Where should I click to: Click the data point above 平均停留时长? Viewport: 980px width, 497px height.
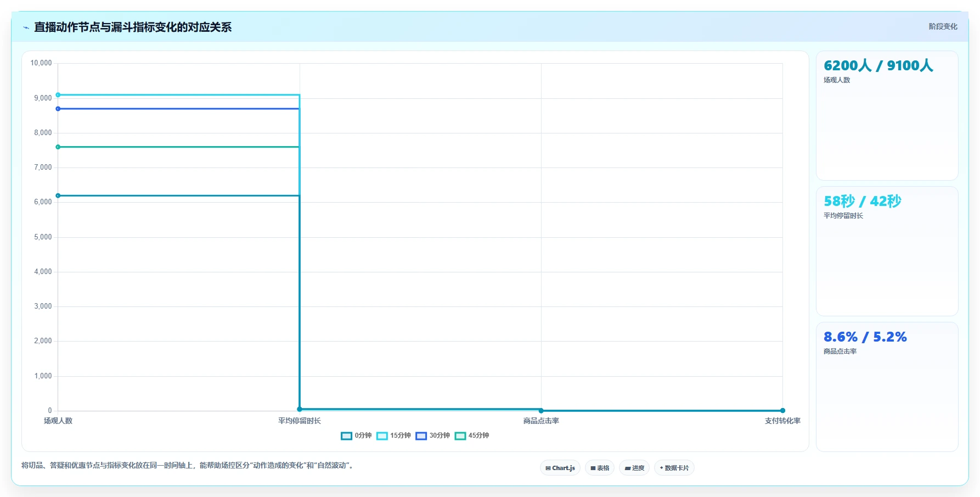300,409
